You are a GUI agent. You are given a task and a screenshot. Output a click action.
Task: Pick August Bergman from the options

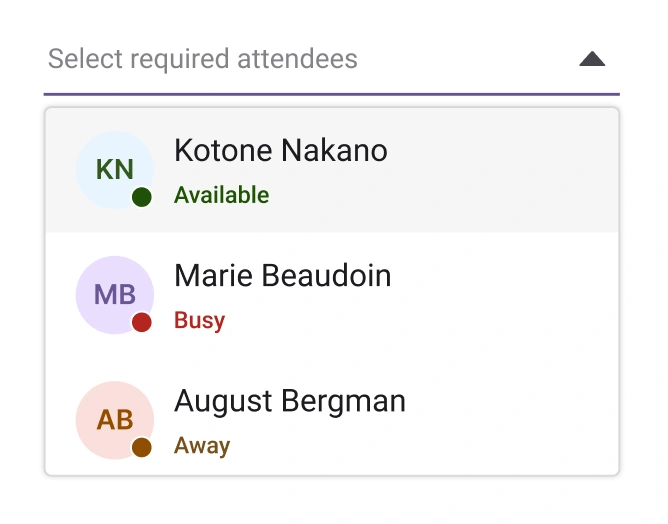tap(290, 402)
